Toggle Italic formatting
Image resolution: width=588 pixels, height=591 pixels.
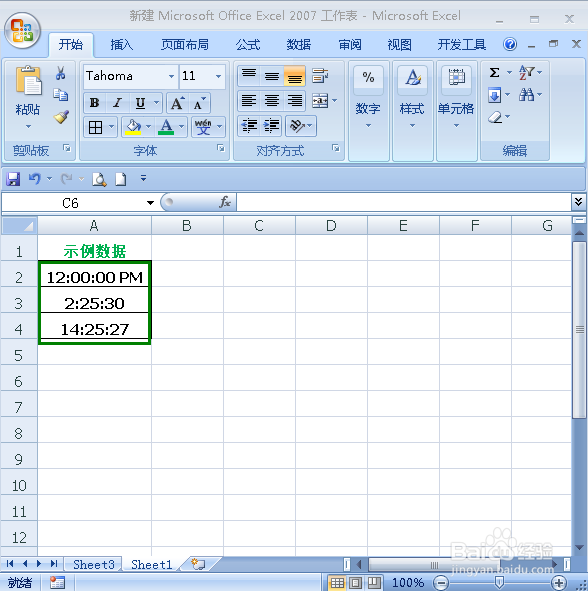click(118, 103)
